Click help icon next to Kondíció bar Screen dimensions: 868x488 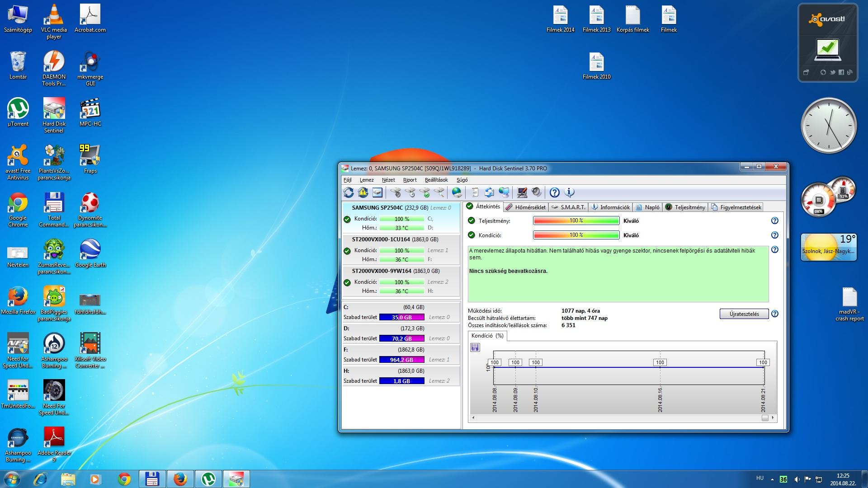pos(775,235)
